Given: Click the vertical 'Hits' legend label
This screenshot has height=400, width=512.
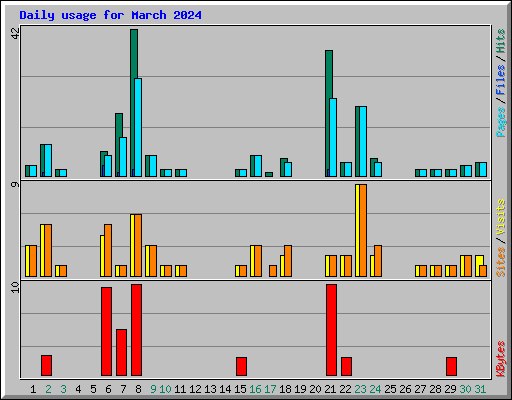Looking at the screenshot, I should [x=500, y=41].
